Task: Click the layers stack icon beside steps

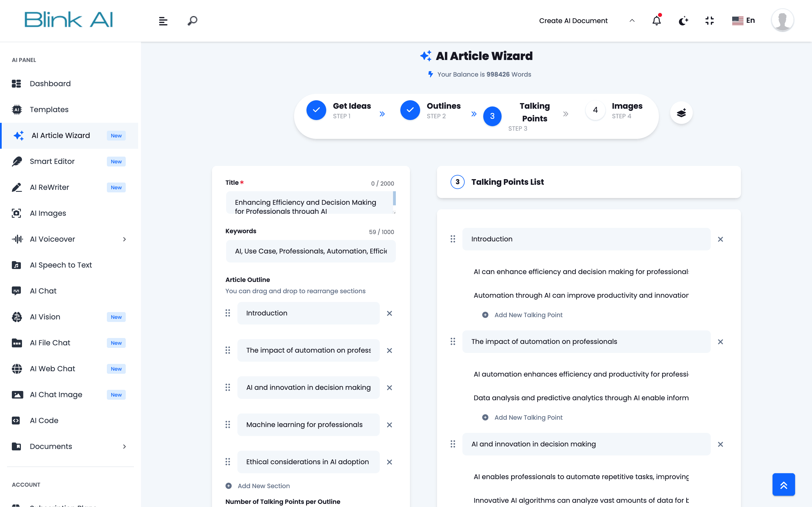Action: 681,113
